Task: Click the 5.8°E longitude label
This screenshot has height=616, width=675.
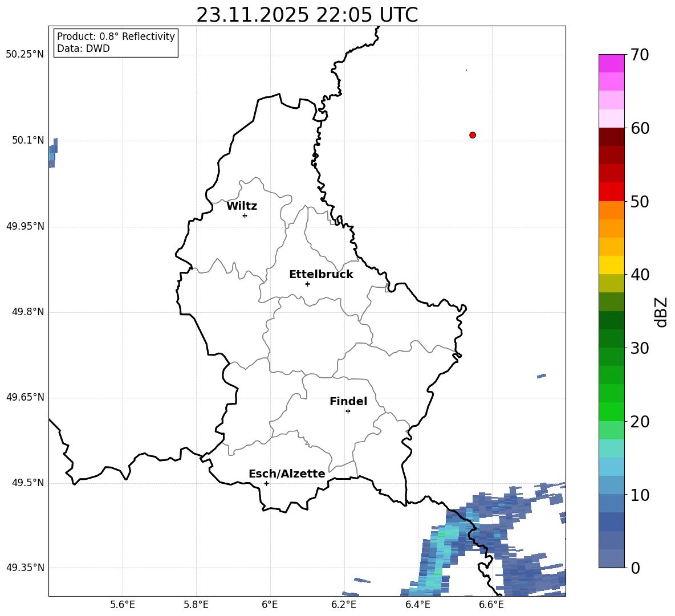Action: (x=196, y=605)
